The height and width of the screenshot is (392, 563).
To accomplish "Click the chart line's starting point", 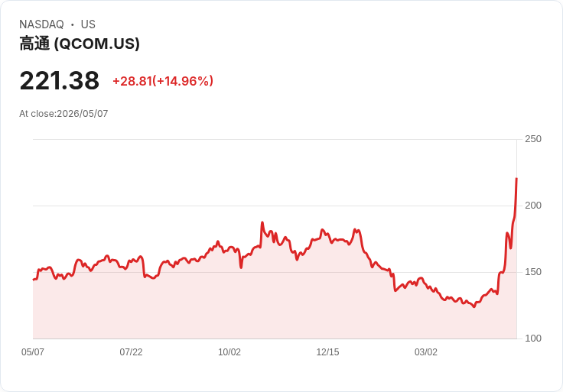I will (x=34, y=280).
